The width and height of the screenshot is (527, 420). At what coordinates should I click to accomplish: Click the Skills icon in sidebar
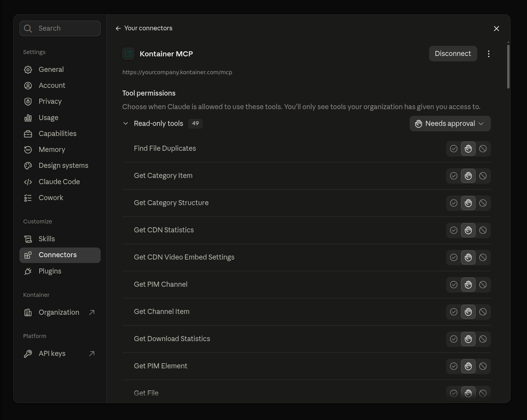pyautogui.click(x=28, y=239)
